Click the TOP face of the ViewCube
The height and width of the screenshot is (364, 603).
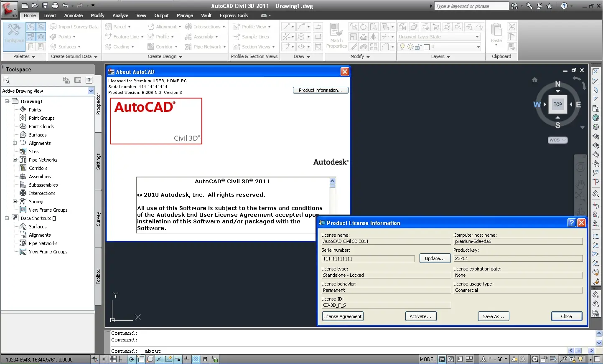tap(558, 104)
